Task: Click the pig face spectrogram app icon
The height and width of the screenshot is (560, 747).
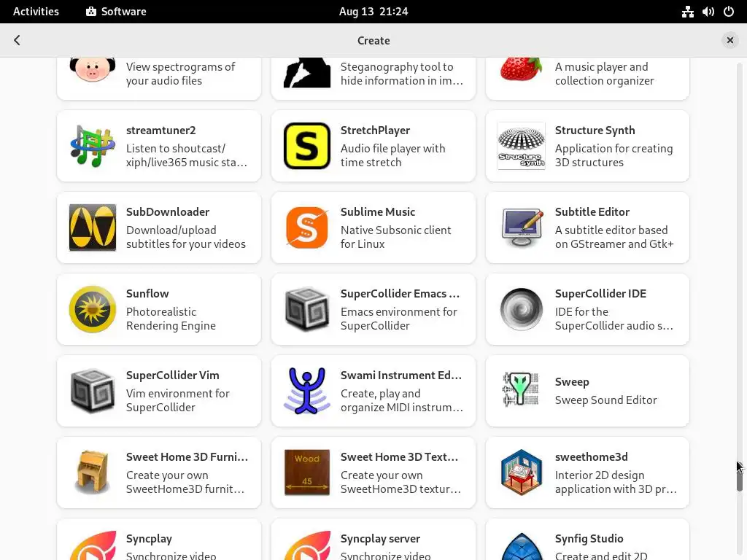Action: pyautogui.click(x=93, y=69)
